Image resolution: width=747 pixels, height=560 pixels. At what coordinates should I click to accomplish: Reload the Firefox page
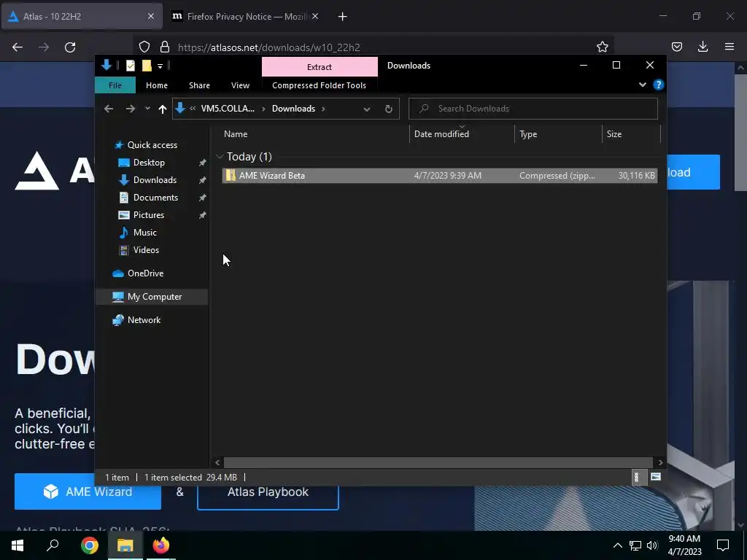tap(70, 47)
